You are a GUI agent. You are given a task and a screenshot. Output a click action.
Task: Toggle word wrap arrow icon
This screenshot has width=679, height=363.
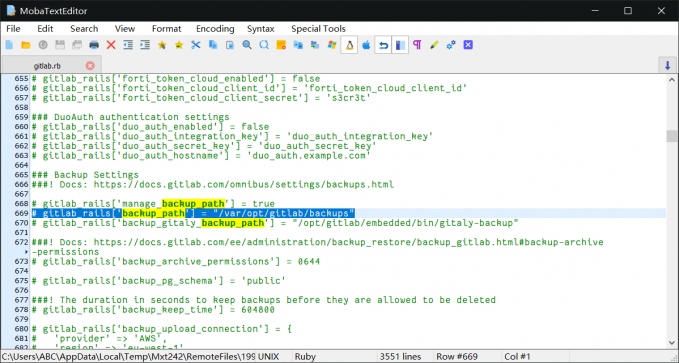point(383,45)
